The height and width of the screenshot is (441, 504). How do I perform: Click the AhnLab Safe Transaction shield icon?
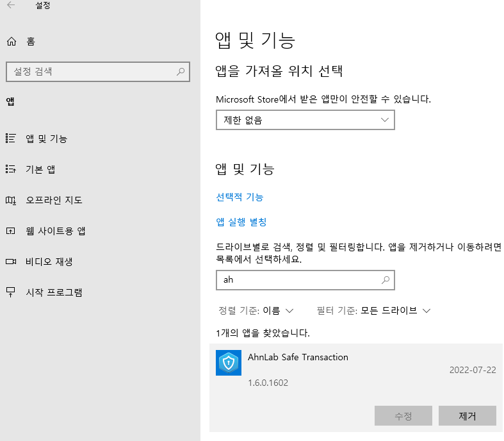pyautogui.click(x=229, y=363)
